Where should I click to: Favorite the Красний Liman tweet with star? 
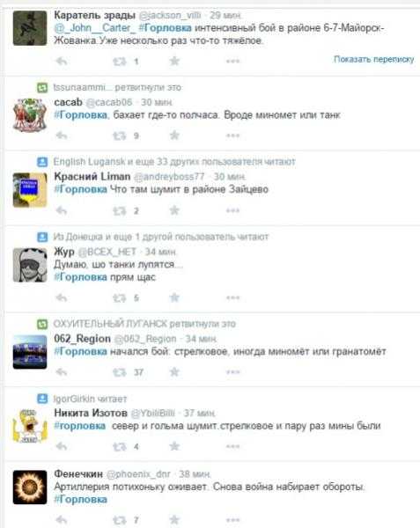point(174,210)
